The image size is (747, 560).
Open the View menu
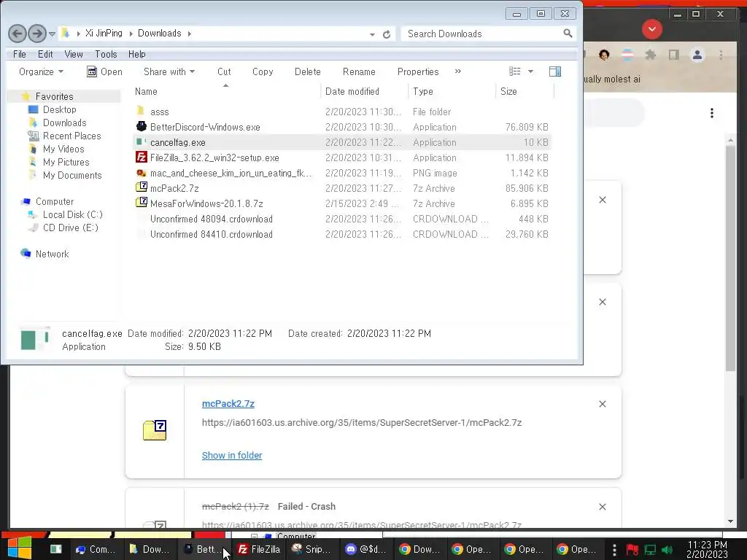(74, 54)
